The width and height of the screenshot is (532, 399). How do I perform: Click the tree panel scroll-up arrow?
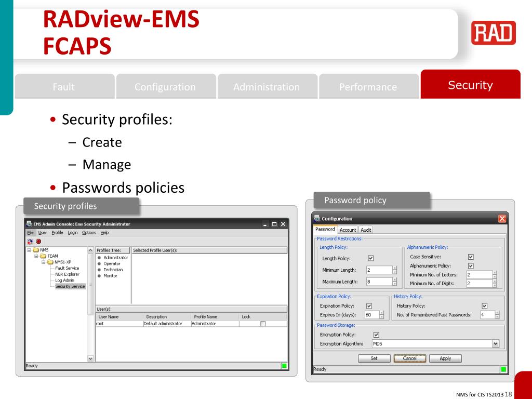point(90,250)
